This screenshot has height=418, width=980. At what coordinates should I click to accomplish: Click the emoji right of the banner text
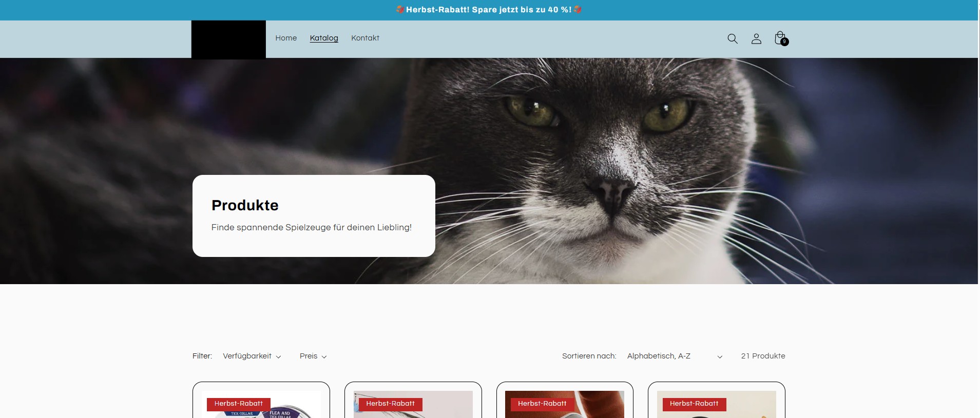578,10
